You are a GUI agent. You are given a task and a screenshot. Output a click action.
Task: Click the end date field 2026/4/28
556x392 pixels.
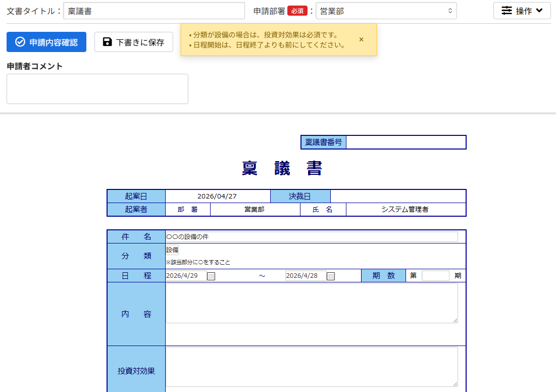(306, 276)
